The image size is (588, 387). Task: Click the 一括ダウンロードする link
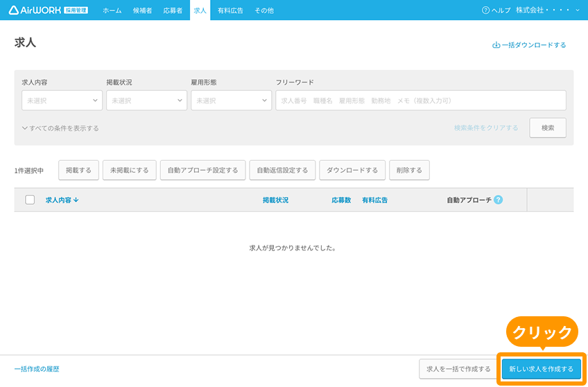tap(529, 45)
